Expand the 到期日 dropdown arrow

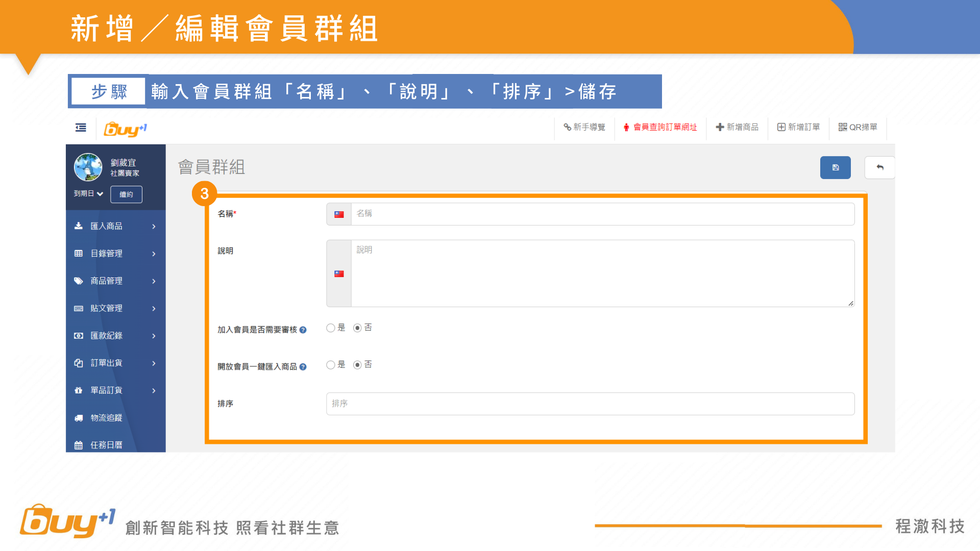(x=100, y=194)
